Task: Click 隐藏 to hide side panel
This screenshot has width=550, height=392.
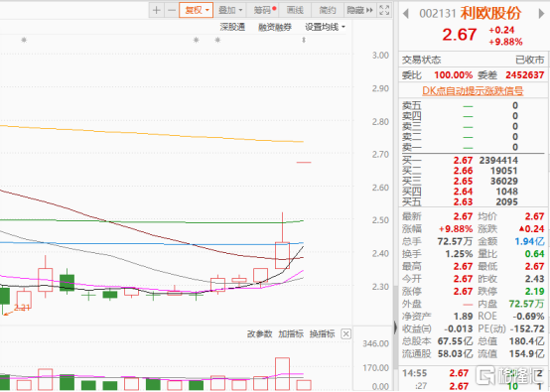Action: coord(359,10)
